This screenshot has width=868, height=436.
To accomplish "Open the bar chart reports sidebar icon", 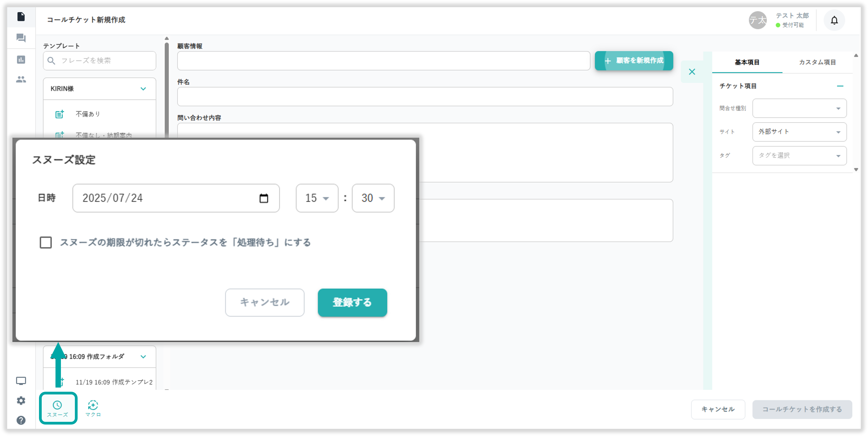I will (21, 60).
